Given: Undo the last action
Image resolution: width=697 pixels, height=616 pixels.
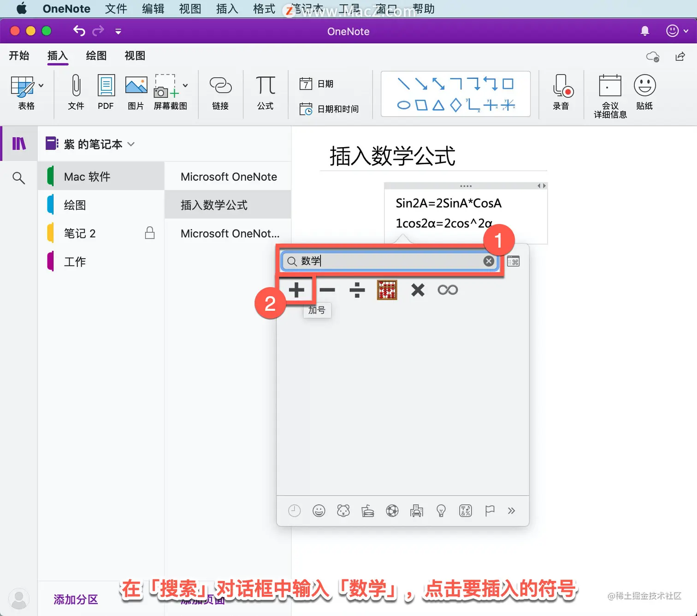Looking at the screenshot, I should pyautogui.click(x=79, y=31).
